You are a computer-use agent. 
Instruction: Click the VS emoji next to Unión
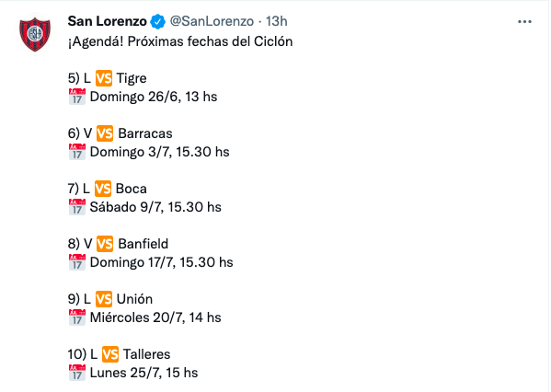point(104,299)
